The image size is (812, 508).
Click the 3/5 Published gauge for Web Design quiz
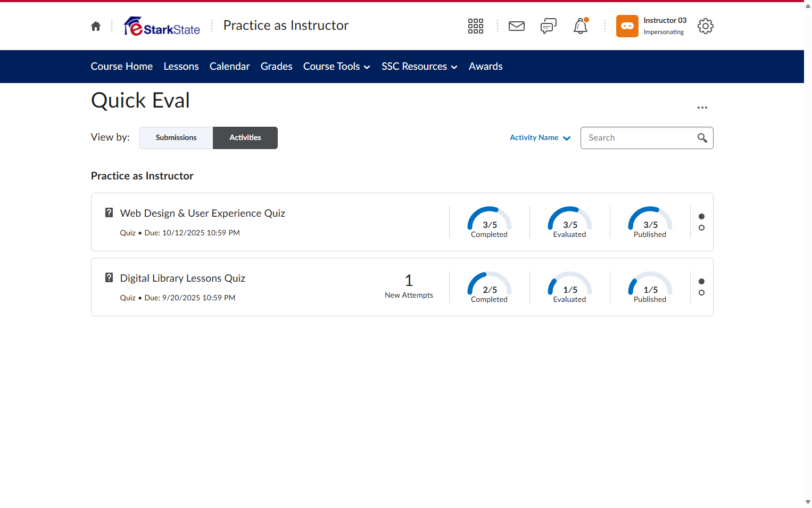coord(650,222)
